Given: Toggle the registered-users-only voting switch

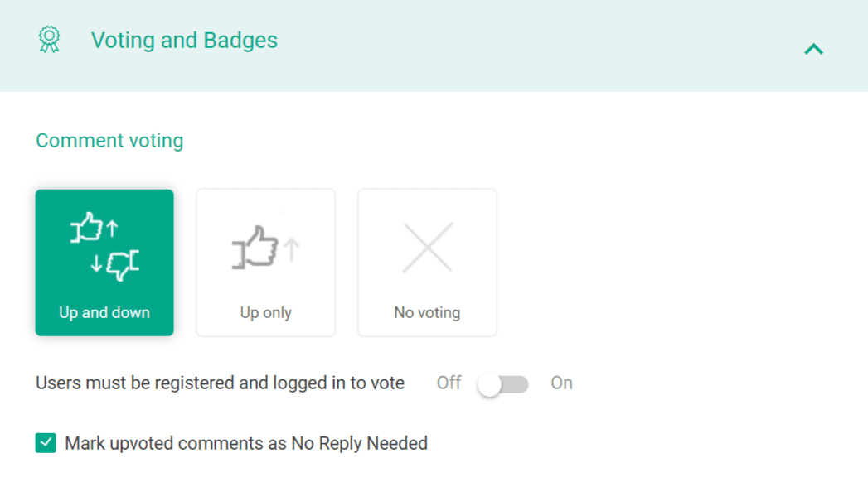Looking at the screenshot, I should tap(503, 384).
